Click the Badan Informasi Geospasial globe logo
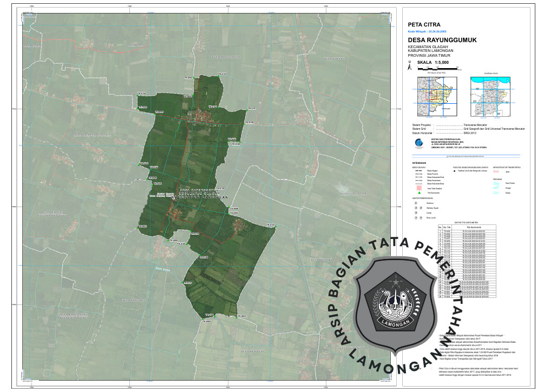Image resolution: width=557 pixels, height=392 pixels. [417, 143]
